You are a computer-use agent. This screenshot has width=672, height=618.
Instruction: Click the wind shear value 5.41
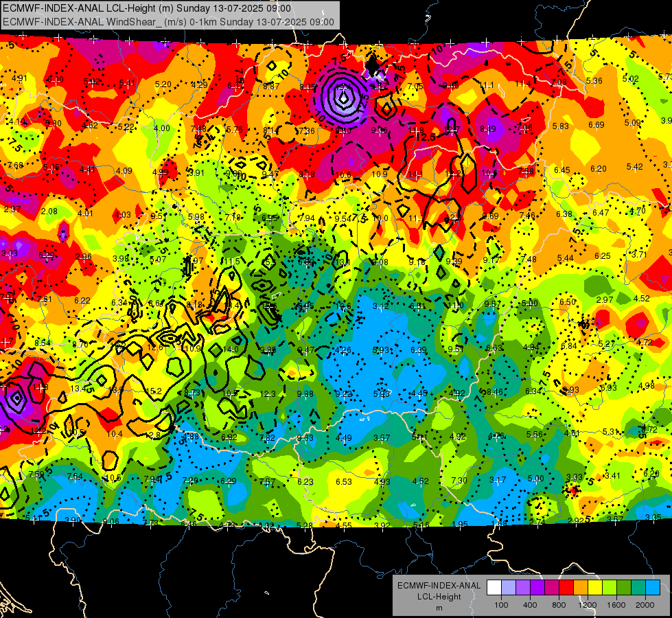[x=127, y=83]
